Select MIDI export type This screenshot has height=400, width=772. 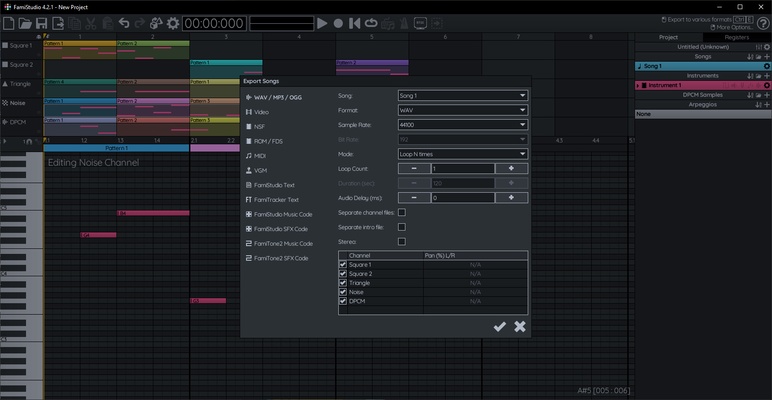point(257,156)
